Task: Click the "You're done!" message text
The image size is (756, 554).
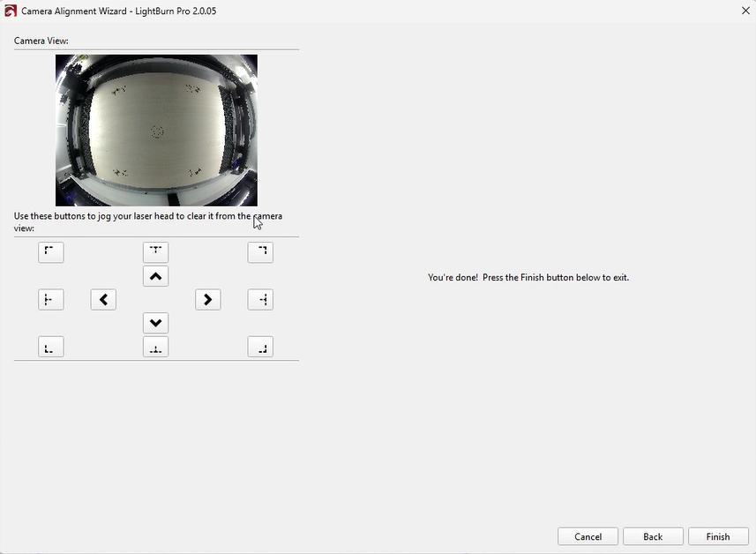Action: point(528,277)
